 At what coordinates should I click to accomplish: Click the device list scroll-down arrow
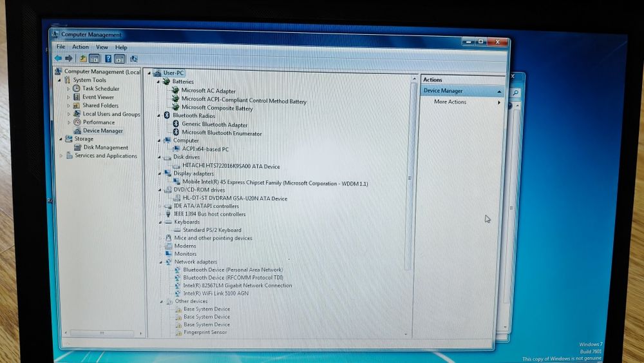click(406, 334)
